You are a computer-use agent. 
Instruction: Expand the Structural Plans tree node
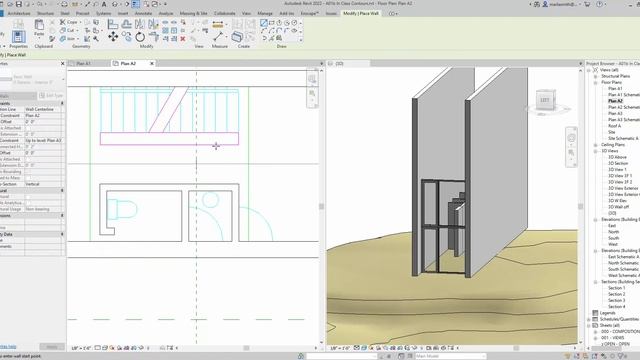(x=596, y=76)
